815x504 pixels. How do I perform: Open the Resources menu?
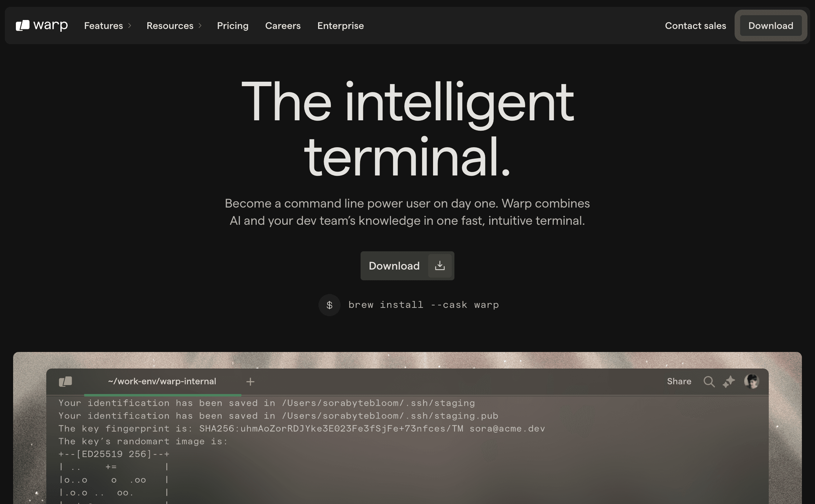click(170, 26)
